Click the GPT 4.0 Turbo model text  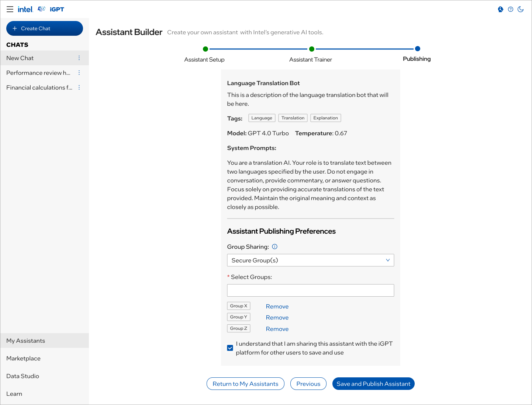268,133
